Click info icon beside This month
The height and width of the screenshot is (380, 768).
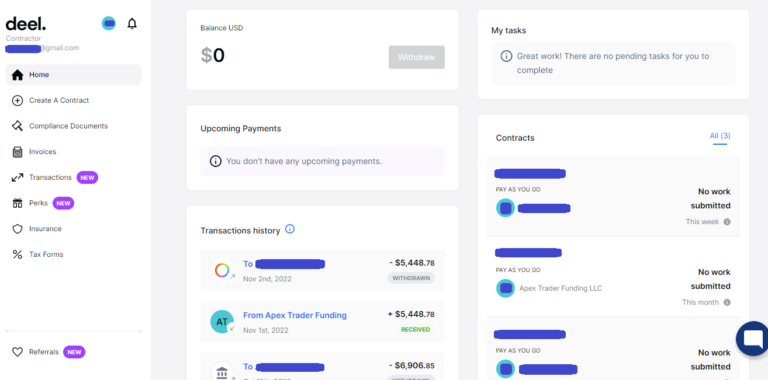[x=727, y=302]
